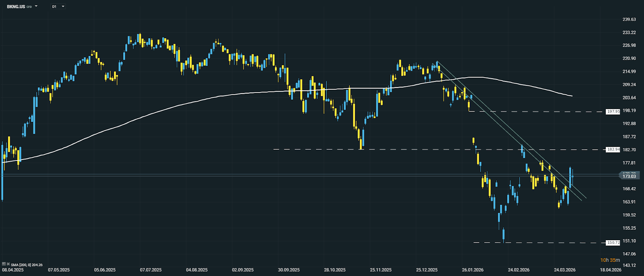Remove the SMA indicator with X icon
Image resolution: width=644 pixels, height=276 pixels.
[8, 264]
